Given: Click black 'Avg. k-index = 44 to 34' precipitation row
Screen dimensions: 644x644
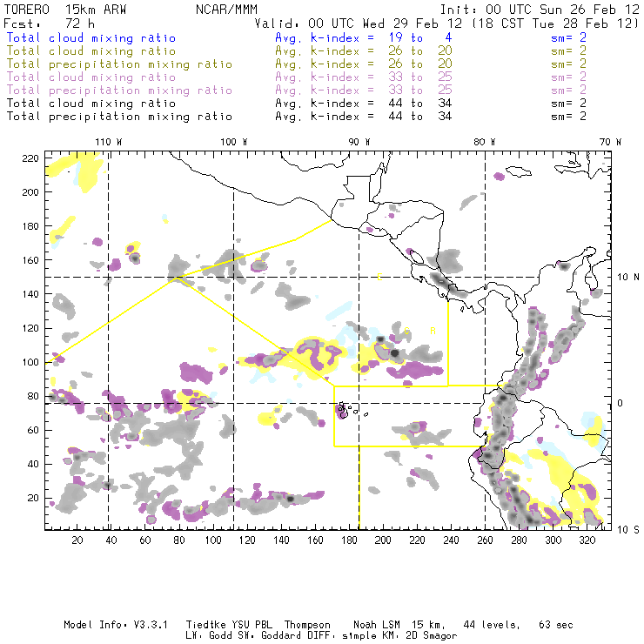Looking at the screenshot, I should [364, 117].
